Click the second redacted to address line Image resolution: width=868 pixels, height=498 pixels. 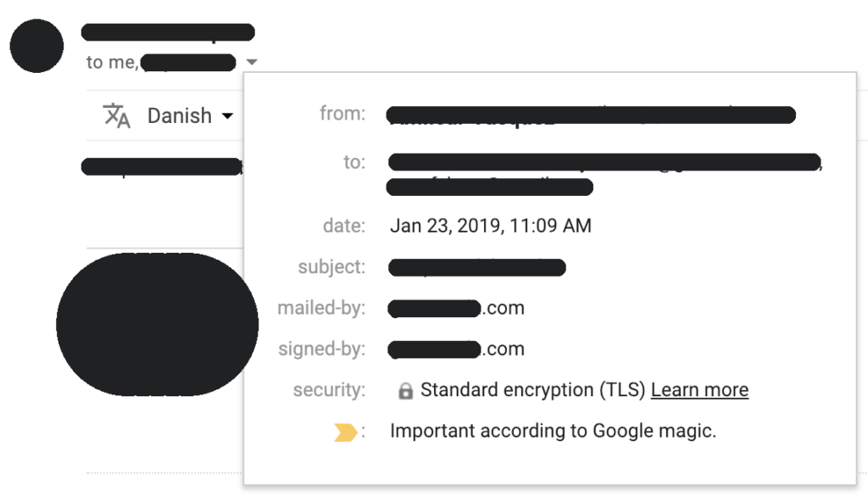tap(490, 187)
